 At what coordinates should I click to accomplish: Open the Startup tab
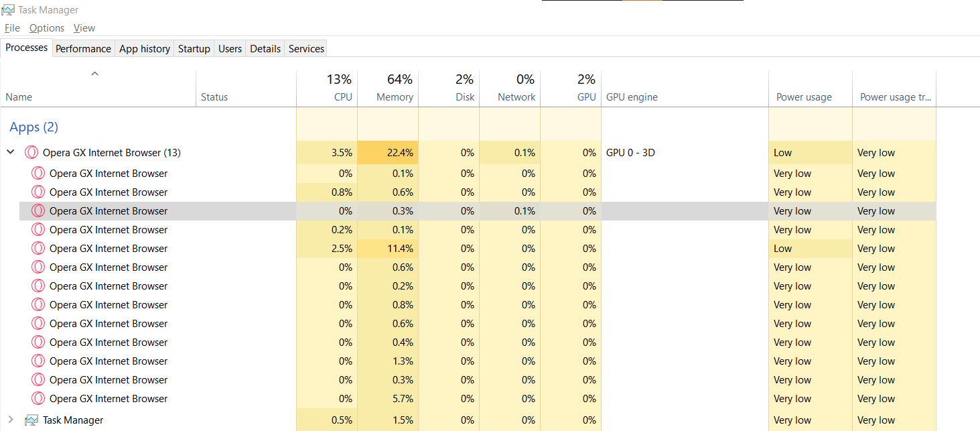(x=194, y=49)
